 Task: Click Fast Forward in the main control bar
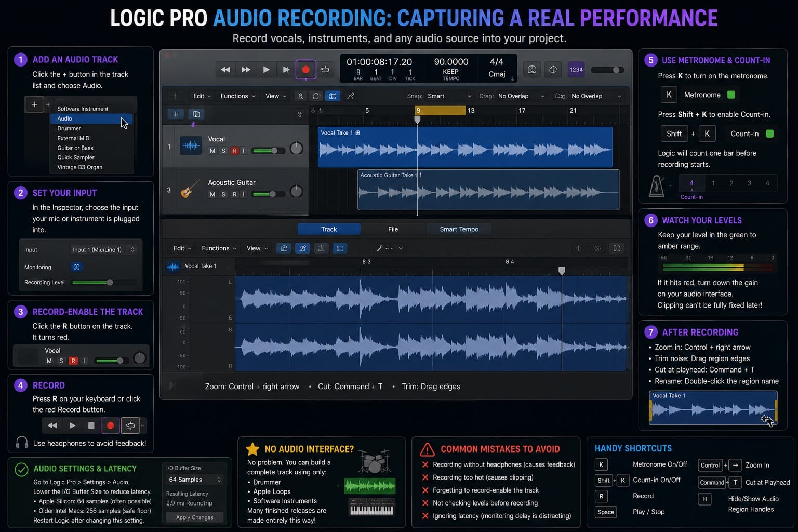[x=246, y=70]
